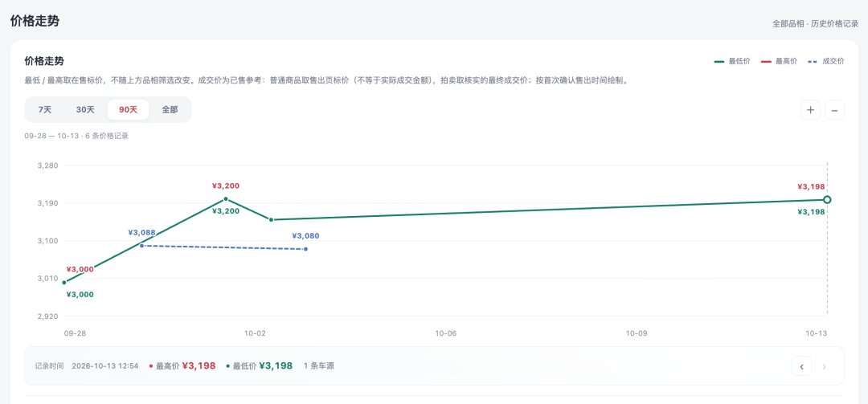Click the 10-09 x-axis date label
868x404 pixels.
click(637, 333)
